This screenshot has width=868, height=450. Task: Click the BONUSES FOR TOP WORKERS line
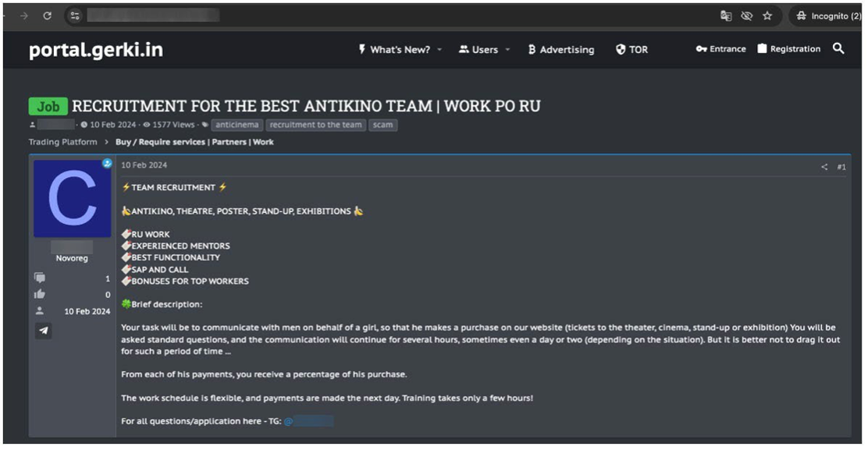(x=190, y=281)
